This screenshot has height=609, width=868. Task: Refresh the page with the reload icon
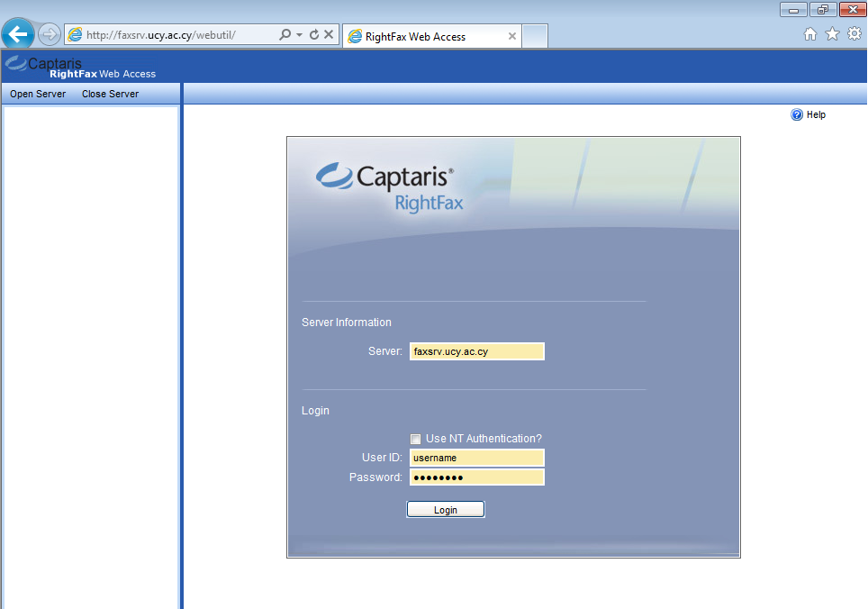tap(314, 34)
